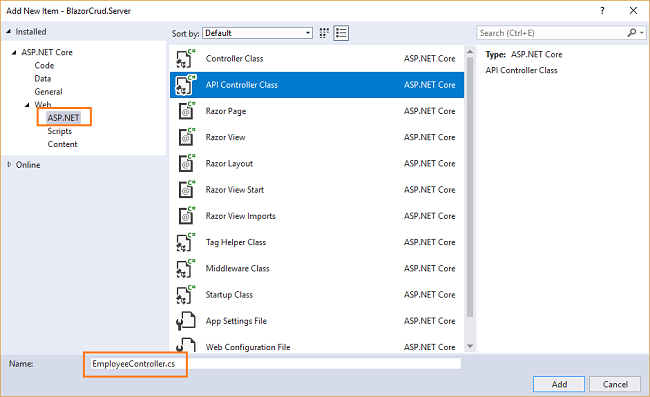Click the 'Controller Class' template name
The width and height of the screenshot is (650, 397).
(234, 58)
